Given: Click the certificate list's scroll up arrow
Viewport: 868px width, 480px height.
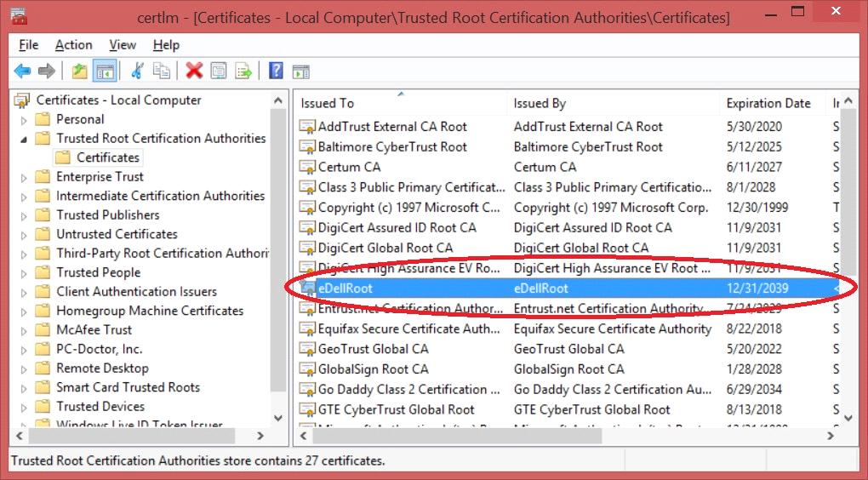Looking at the screenshot, I should (x=848, y=100).
